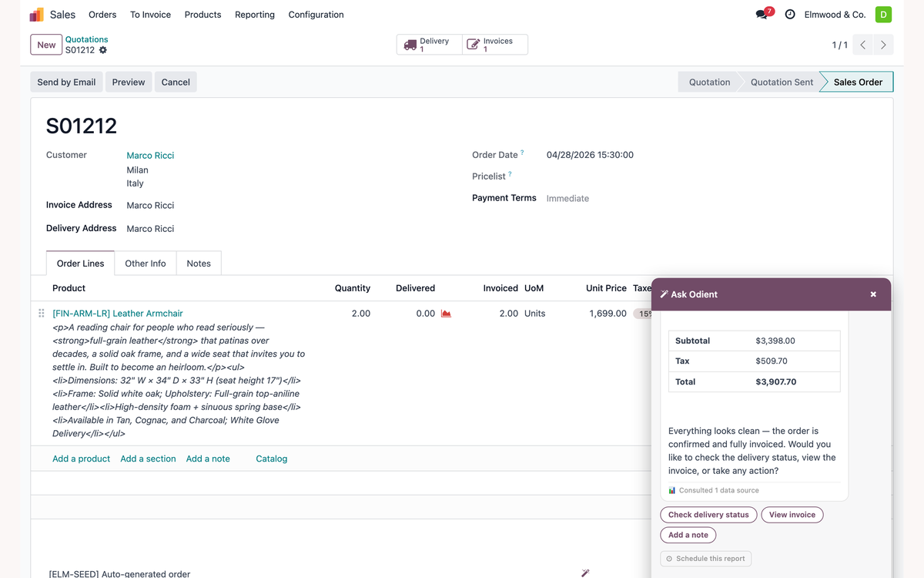Switch to the Other Info tab
This screenshot has height=578, width=924.
coord(146,264)
